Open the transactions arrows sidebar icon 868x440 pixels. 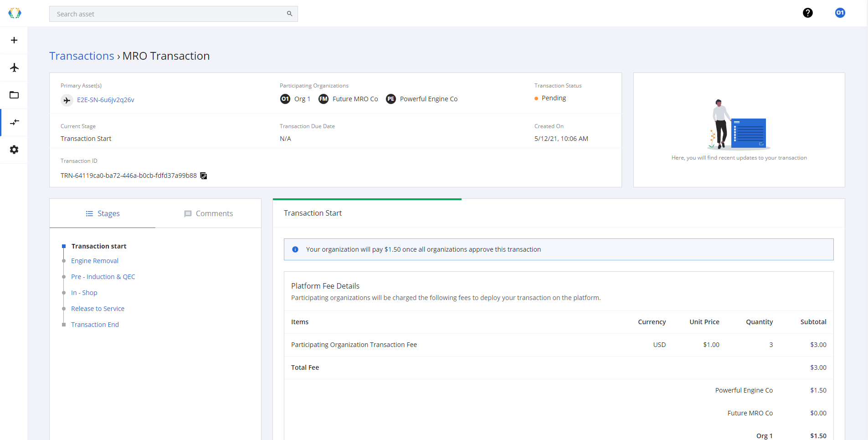(x=14, y=122)
